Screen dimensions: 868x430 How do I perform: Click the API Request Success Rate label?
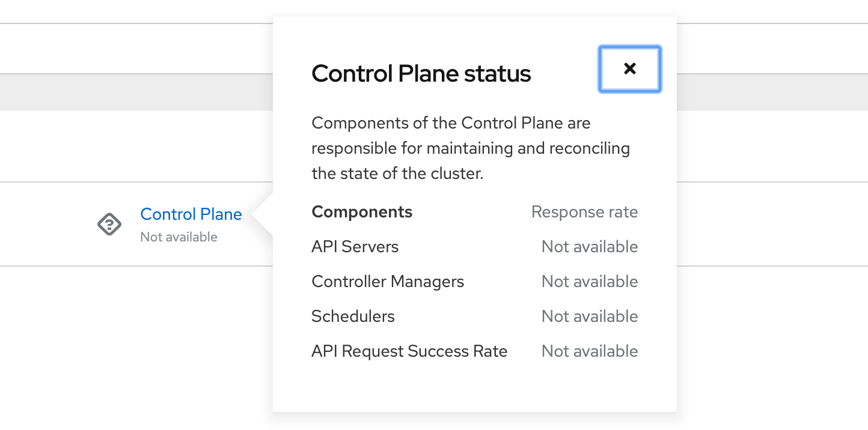tap(409, 351)
